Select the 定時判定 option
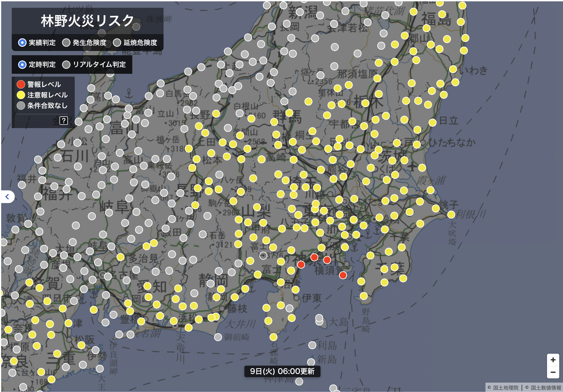This screenshot has width=563, height=392. pos(22,65)
